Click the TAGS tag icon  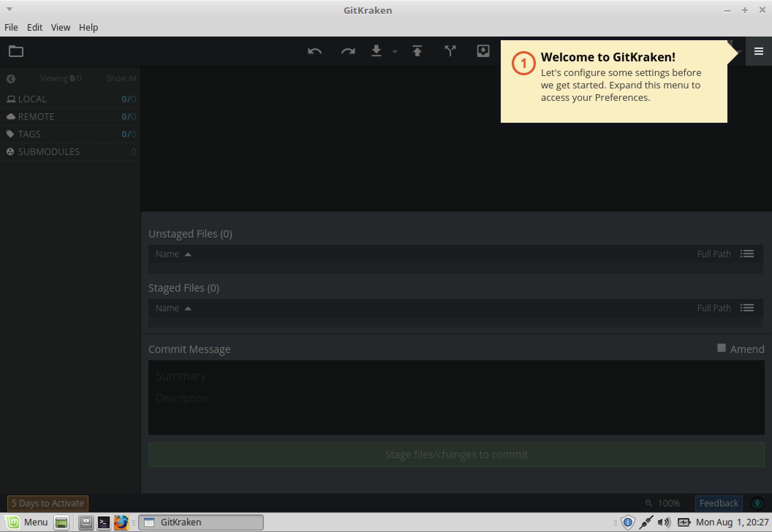(11, 134)
